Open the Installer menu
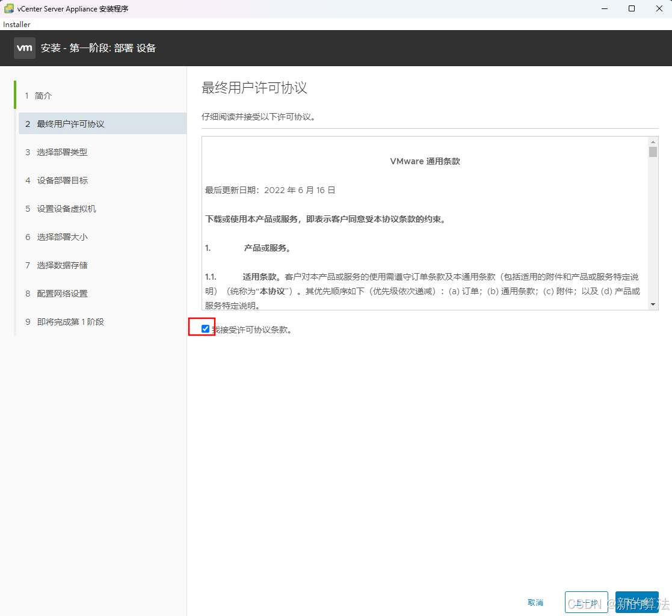The image size is (672, 616). [17, 25]
